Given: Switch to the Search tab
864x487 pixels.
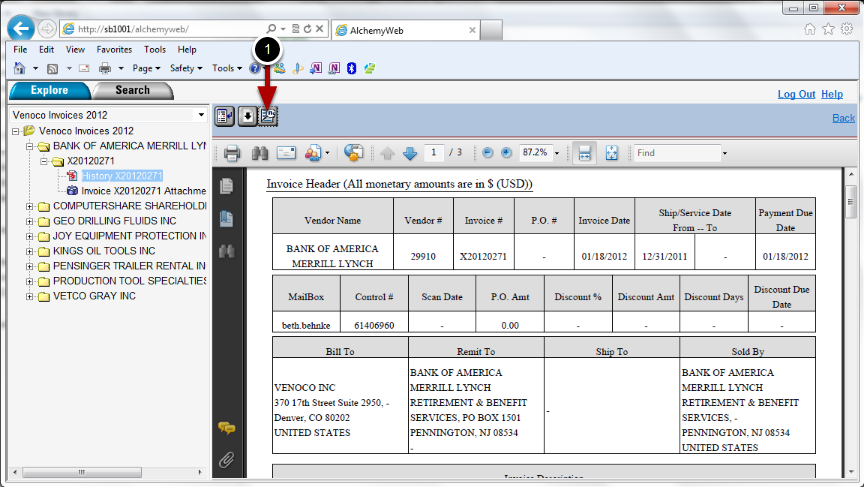Looking at the screenshot, I should click(132, 90).
